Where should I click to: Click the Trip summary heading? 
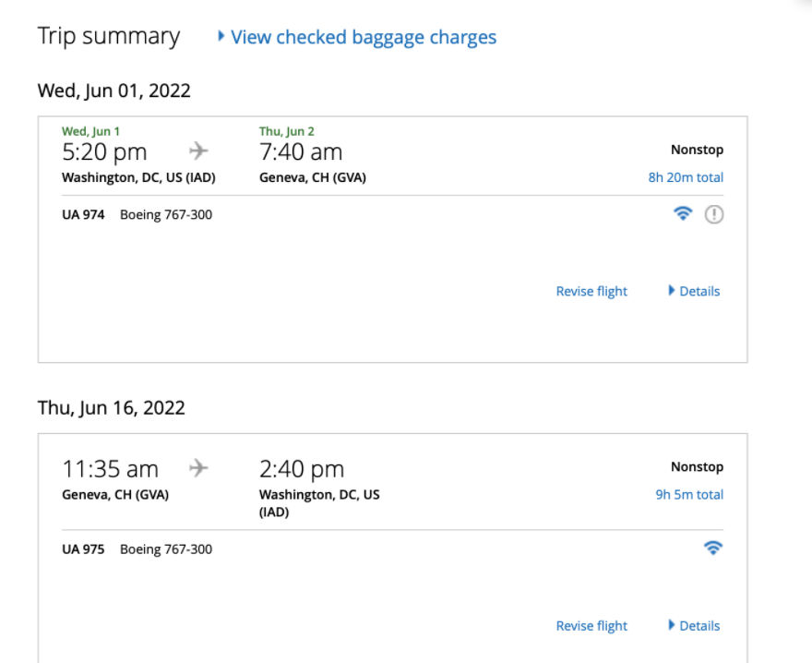pyautogui.click(x=109, y=37)
